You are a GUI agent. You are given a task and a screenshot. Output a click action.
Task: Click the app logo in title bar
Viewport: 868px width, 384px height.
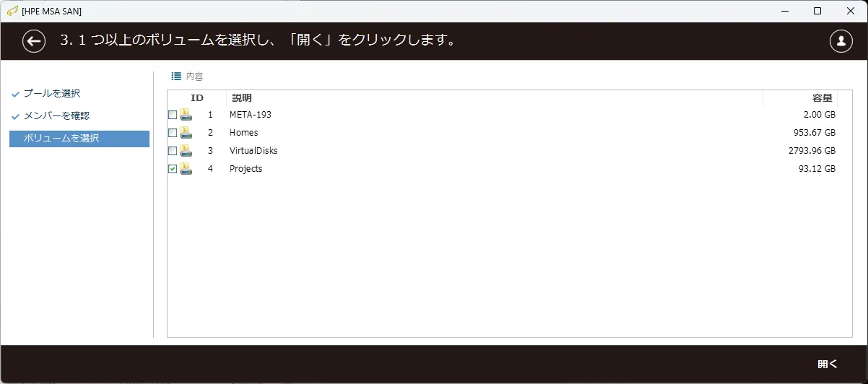click(x=12, y=11)
